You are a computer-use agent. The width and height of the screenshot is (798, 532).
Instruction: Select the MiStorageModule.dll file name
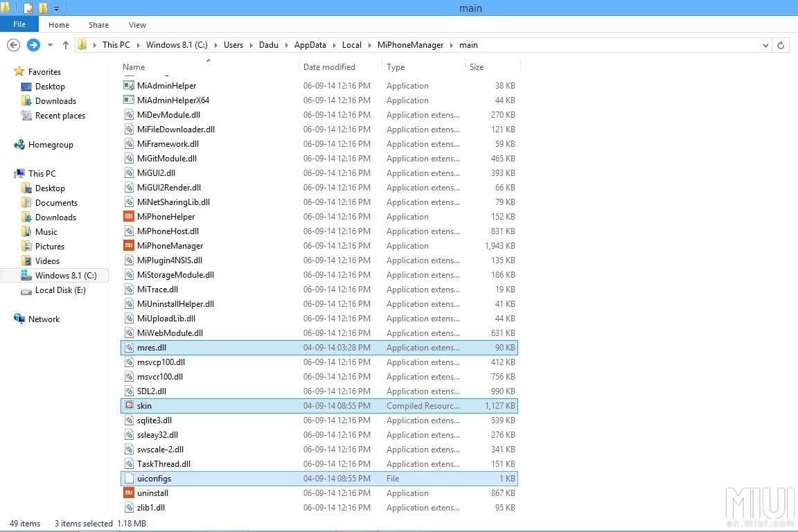click(175, 274)
